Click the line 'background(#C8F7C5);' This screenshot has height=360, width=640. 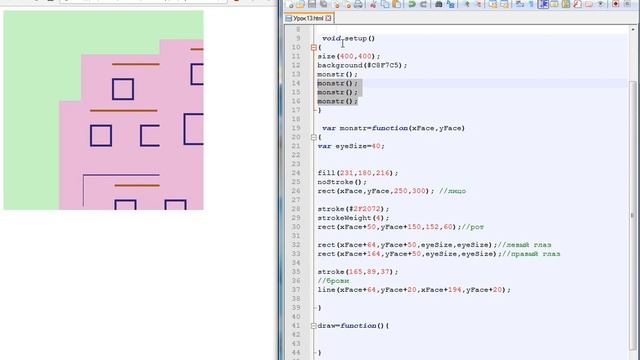pos(362,65)
